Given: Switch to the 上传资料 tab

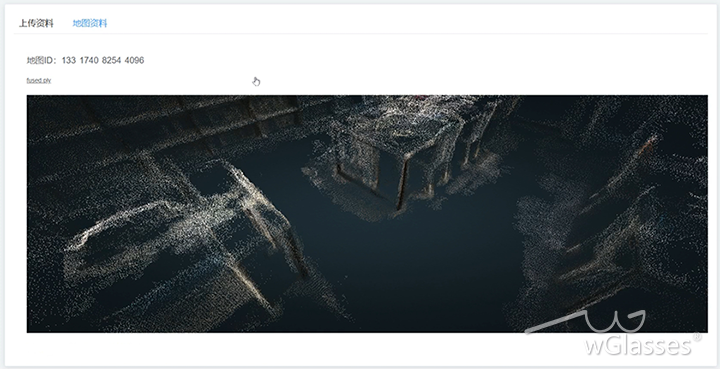Looking at the screenshot, I should (x=36, y=23).
